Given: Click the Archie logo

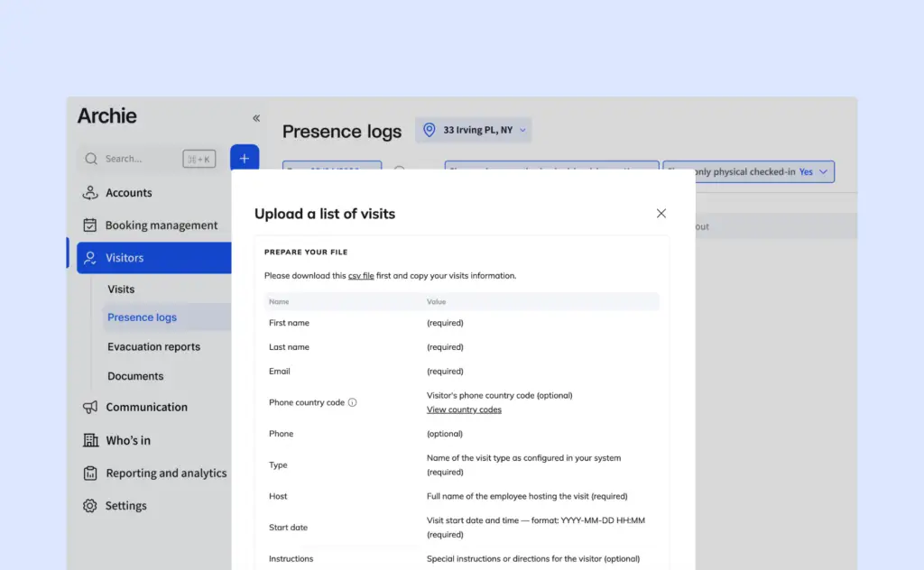Looking at the screenshot, I should [106, 116].
